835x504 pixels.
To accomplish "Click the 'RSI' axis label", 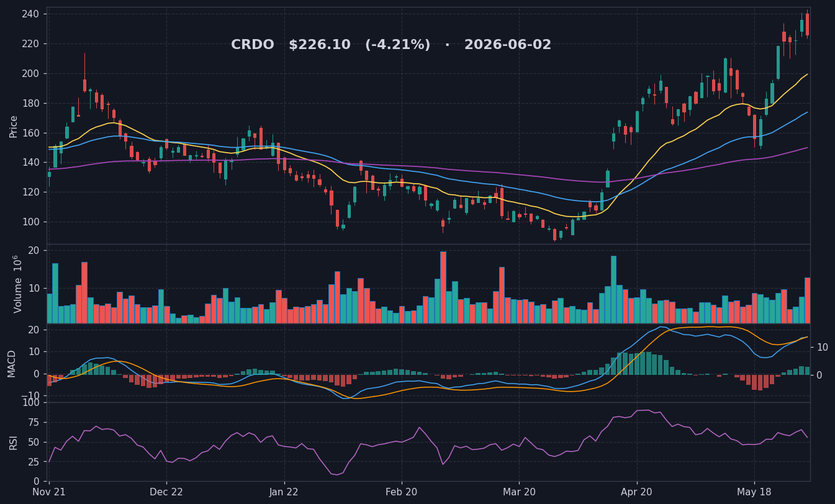I will coord(14,442).
